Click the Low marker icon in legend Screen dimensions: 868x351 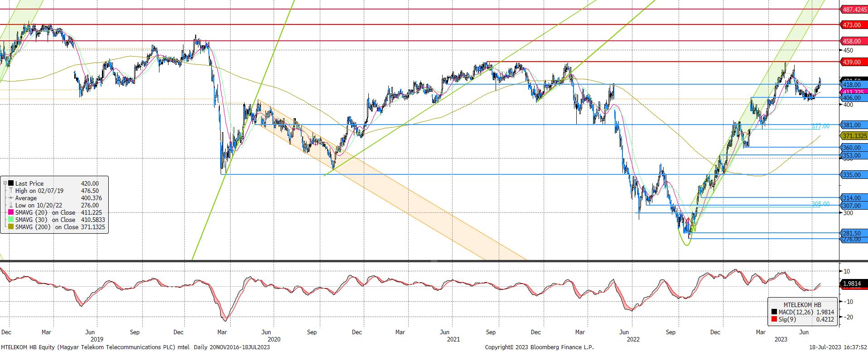pyautogui.click(x=11, y=205)
